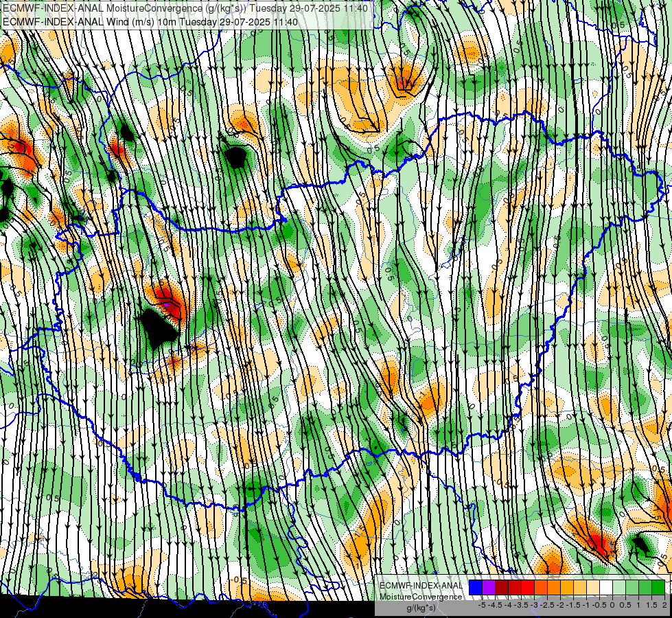Choose the orange swatch between -2.5 and -2
Viewport: 672px width, 618px height.
[554, 588]
